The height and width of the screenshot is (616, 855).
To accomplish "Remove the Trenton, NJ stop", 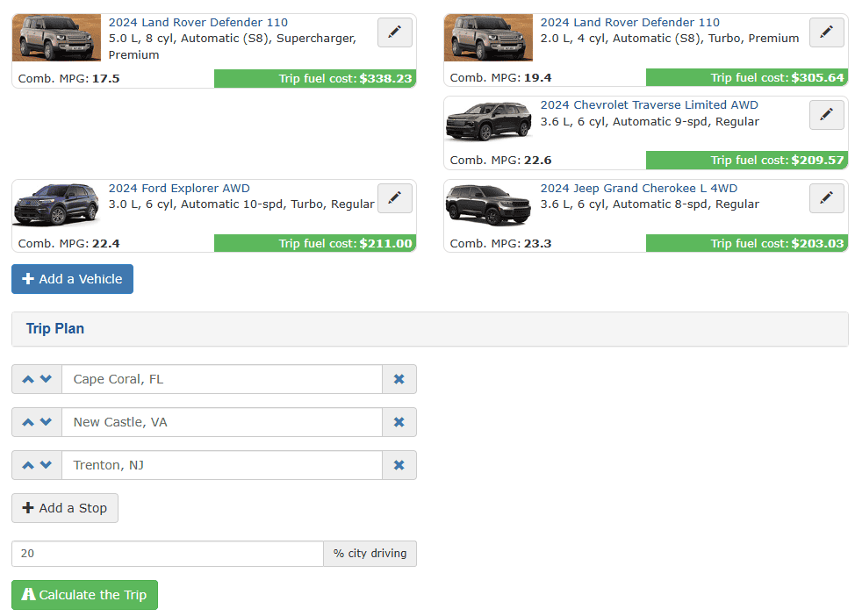I will click(399, 465).
